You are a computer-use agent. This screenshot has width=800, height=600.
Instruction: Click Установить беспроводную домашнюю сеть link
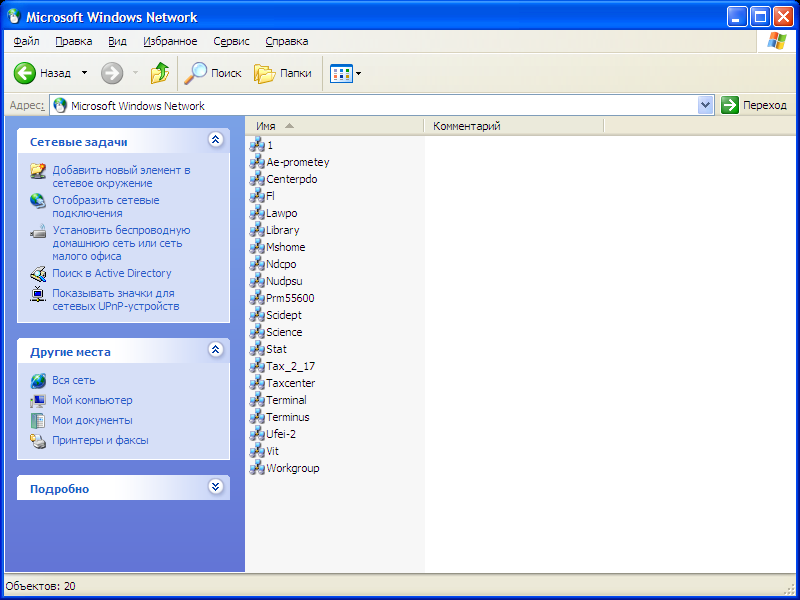point(121,243)
